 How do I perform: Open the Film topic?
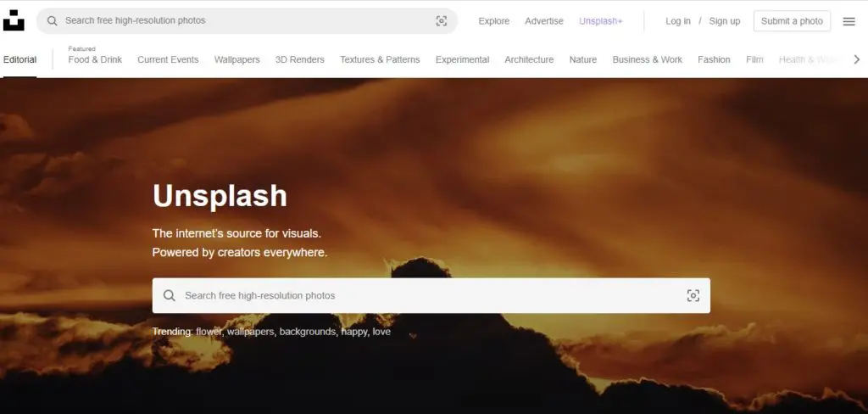(x=754, y=59)
